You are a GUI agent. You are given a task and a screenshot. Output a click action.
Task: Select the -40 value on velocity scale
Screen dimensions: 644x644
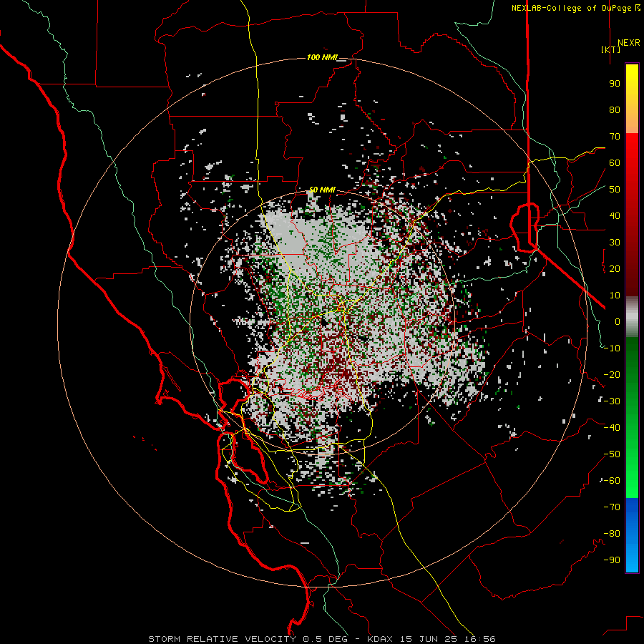(612, 428)
